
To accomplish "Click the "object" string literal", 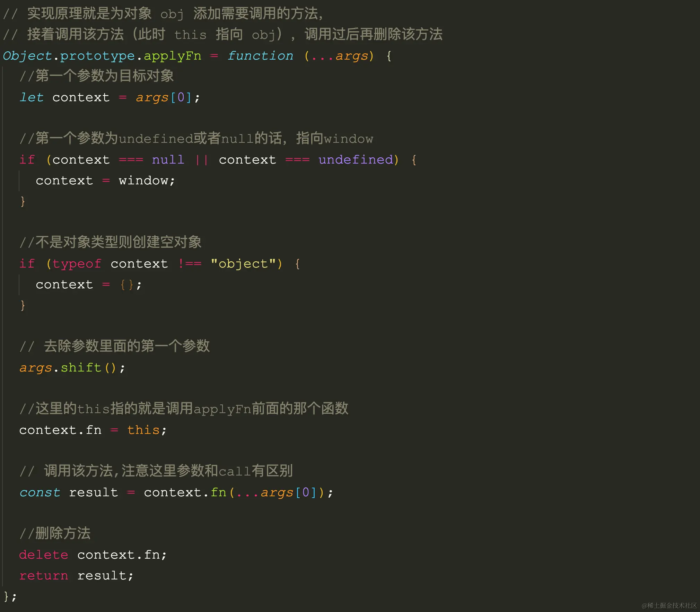I will 243,264.
